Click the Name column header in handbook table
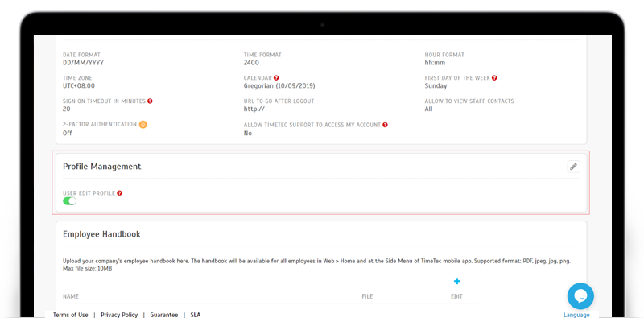This screenshot has width=644, height=318. pos(71,296)
